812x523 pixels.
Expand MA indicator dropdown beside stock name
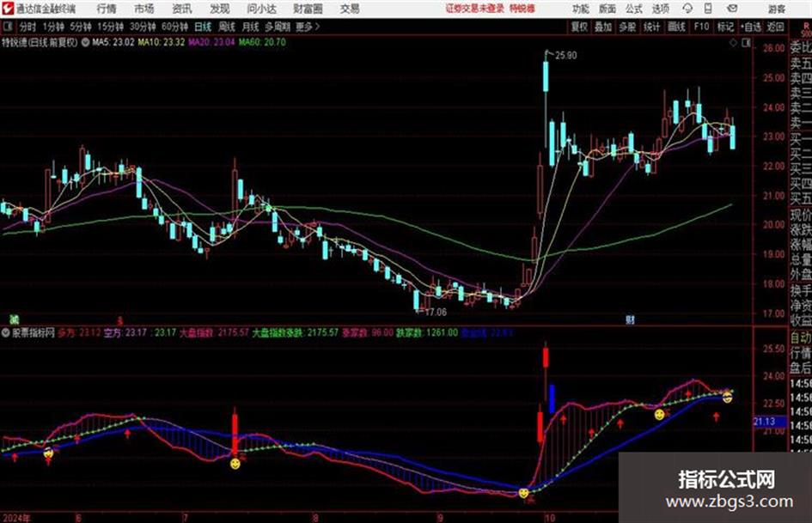(x=85, y=42)
